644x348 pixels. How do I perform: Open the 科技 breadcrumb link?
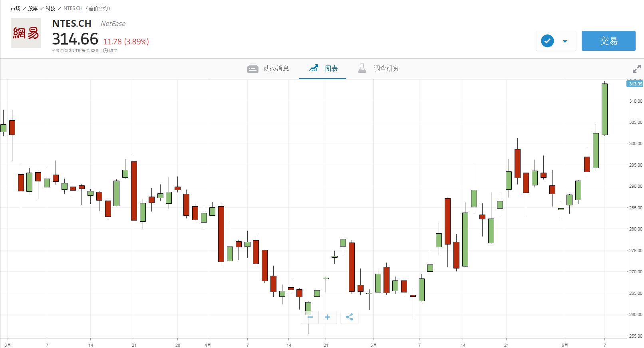click(x=50, y=8)
